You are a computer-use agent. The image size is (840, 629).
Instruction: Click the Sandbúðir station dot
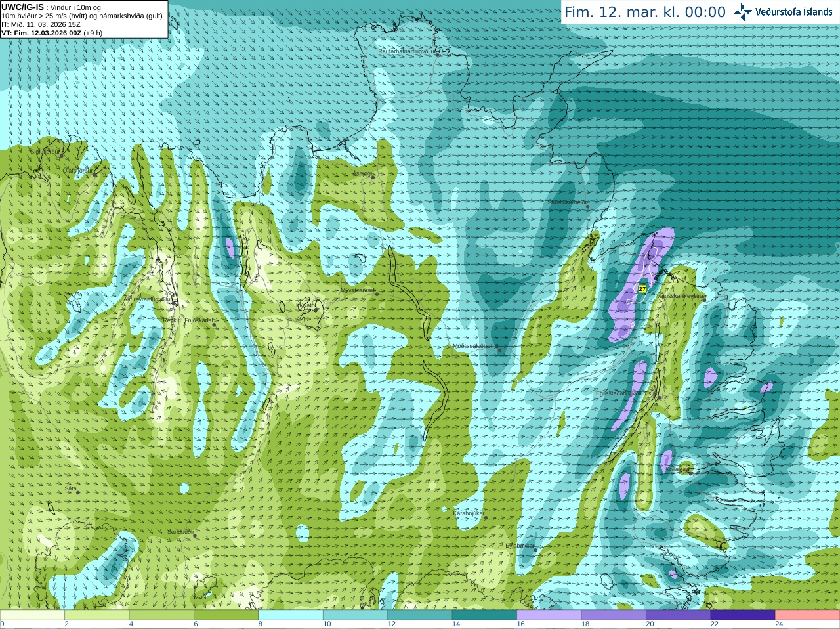[195, 536]
